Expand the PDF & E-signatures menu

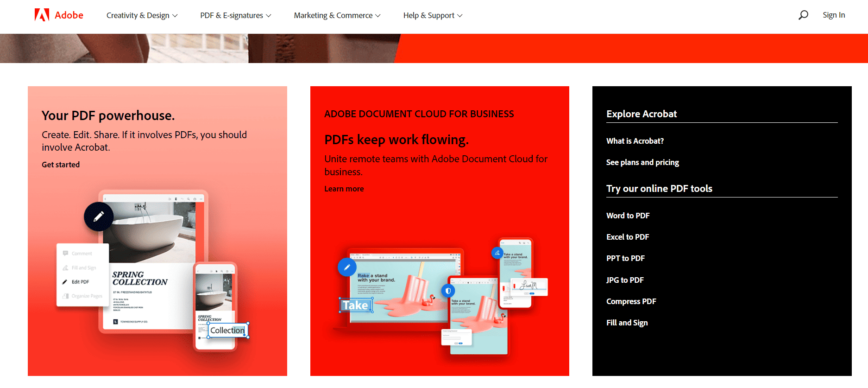(x=236, y=15)
